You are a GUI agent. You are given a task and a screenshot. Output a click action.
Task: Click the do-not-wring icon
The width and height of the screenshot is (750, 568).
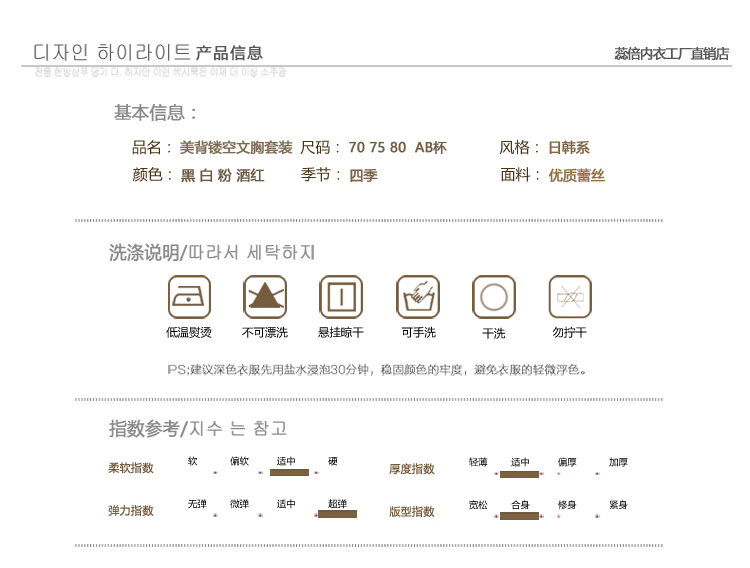[x=570, y=297]
